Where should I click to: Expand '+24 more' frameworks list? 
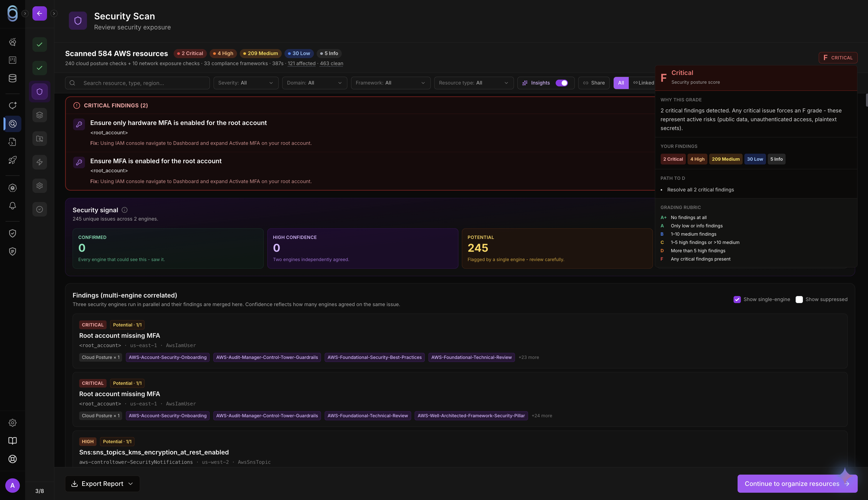pos(542,415)
